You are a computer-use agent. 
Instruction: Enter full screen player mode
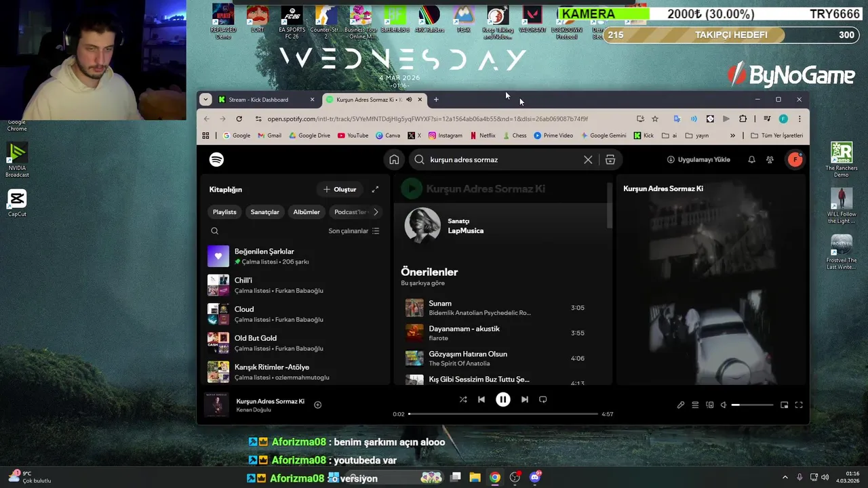click(x=799, y=405)
